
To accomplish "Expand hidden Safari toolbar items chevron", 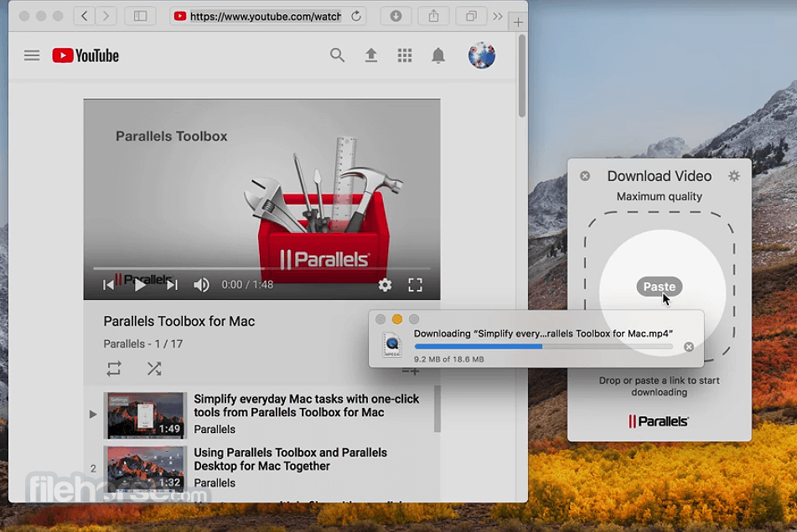I will pos(498,16).
